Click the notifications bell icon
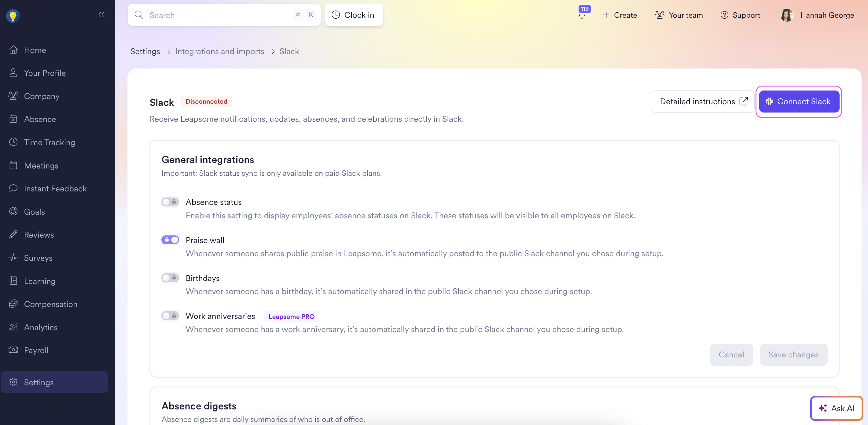This screenshot has width=868, height=425. (x=582, y=15)
